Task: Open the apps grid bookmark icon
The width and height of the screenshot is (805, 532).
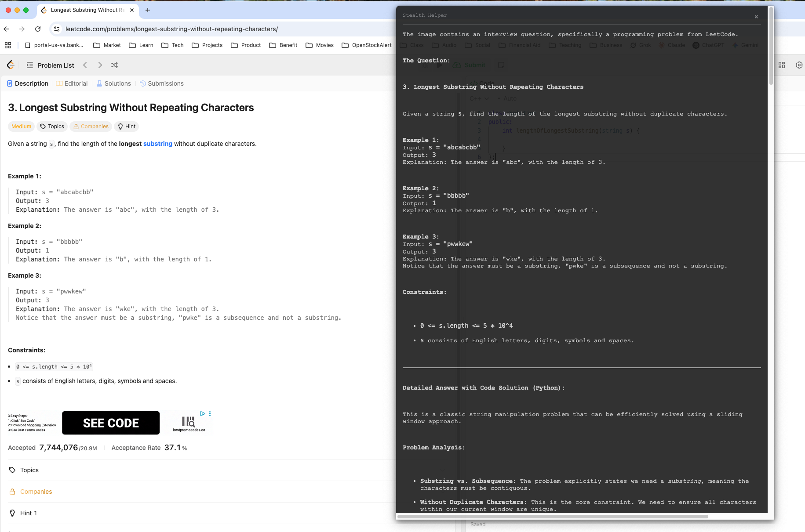Action: click(8, 45)
